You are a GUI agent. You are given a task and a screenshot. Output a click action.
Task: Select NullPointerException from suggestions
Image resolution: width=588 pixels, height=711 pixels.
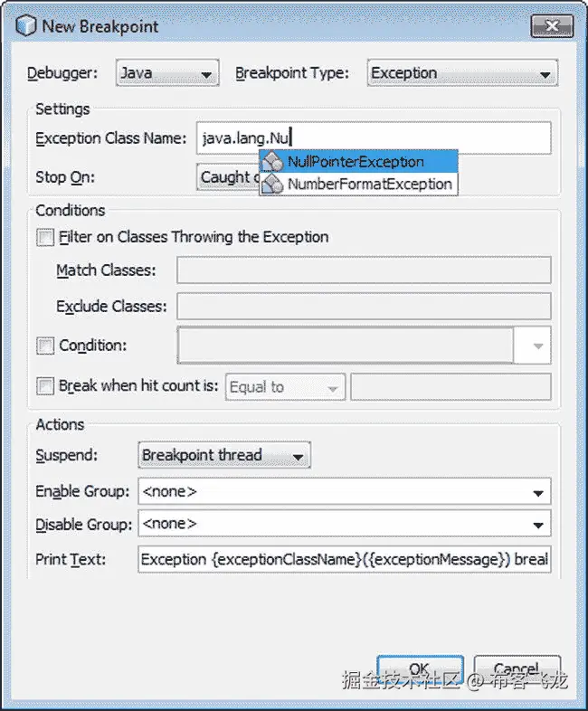[x=358, y=161]
